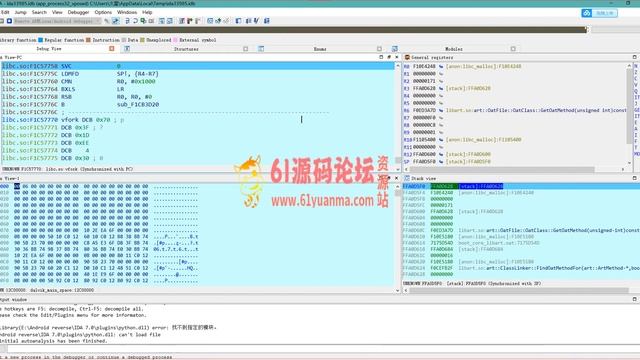Focus the command input field below Output window
The image size is (640, 360).
point(323,349)
